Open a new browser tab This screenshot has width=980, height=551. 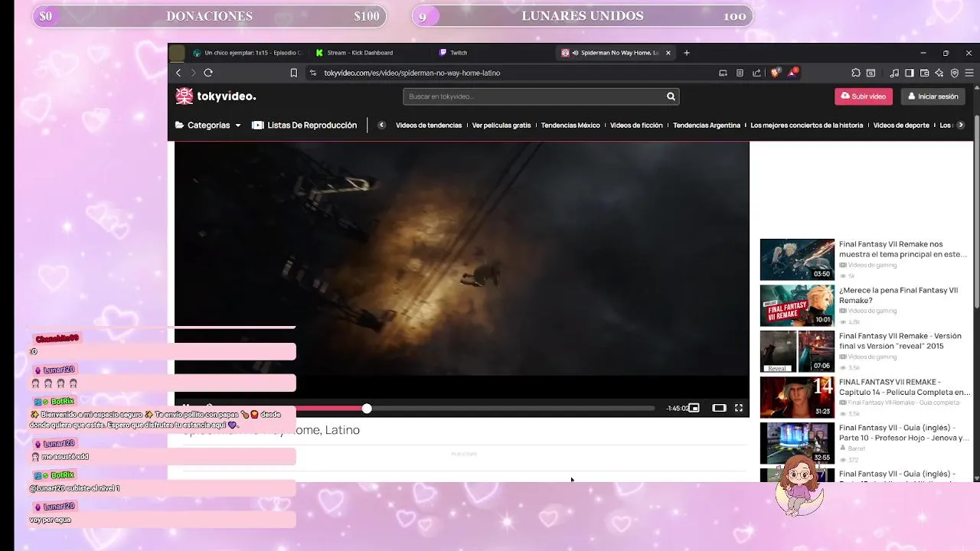[687, 53]
